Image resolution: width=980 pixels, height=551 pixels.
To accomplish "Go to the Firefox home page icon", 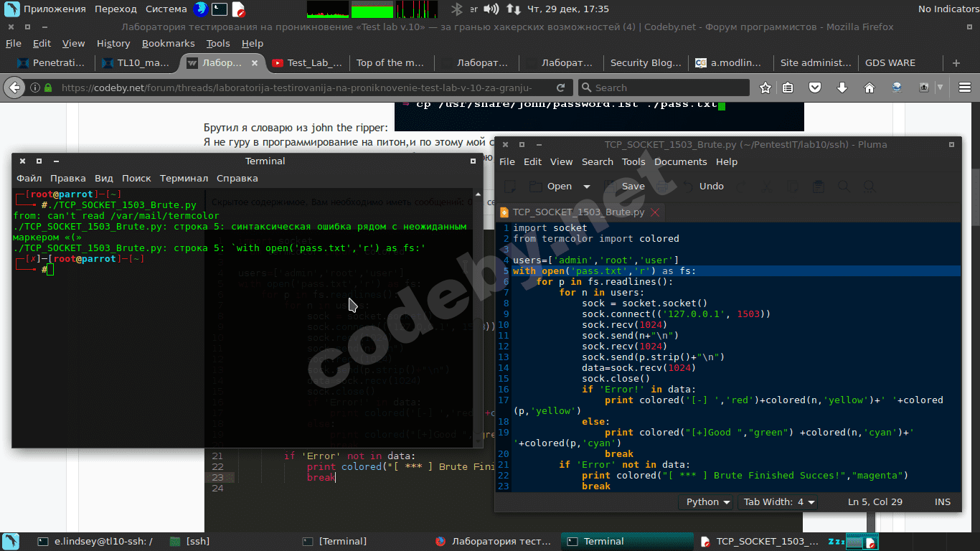I will click(869, 88).
